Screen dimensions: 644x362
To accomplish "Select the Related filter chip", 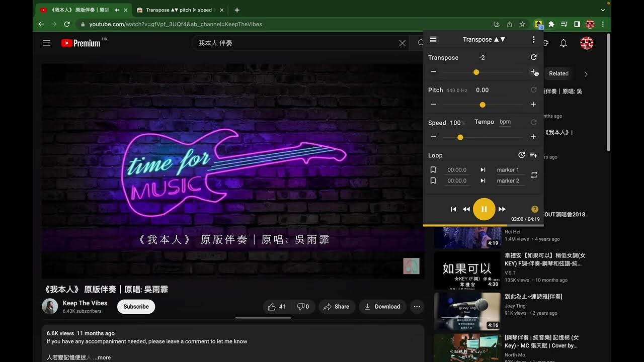I will click(558, 73).
